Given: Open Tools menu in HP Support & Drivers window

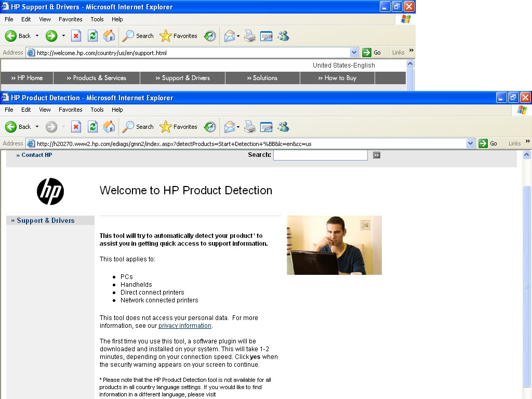Looking at the screenshot, I should click(97, 19).
